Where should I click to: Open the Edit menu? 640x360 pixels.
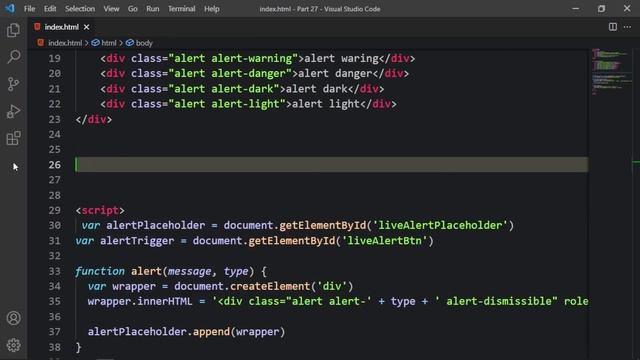pos(50,9)
